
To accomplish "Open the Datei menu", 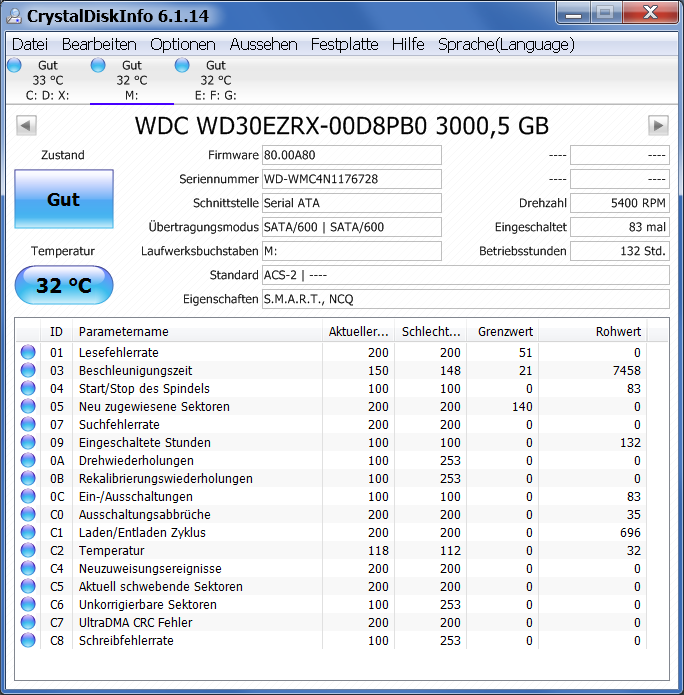I will click(x=30, y=44).
